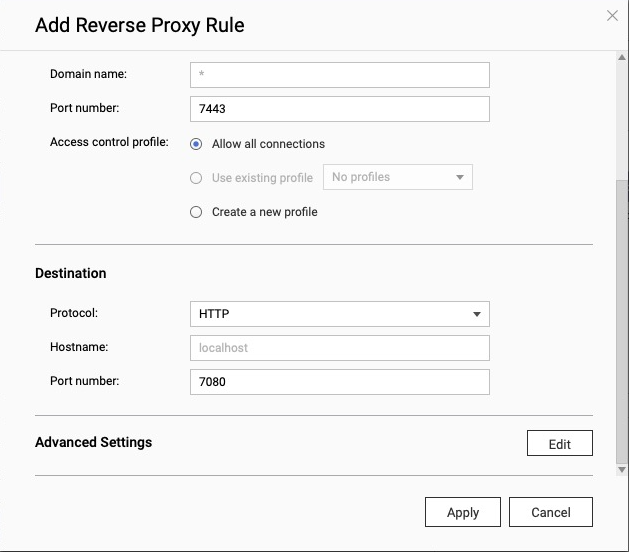The image size is (629, 552).
Task: Select Create a new profile radio button
Action: pos(196,212)
